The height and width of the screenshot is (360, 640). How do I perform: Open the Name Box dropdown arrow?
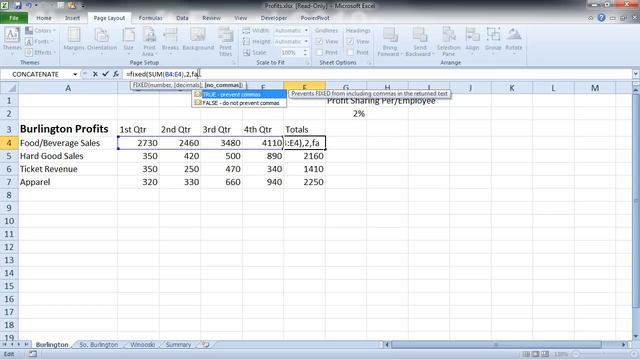click(75, 74)
